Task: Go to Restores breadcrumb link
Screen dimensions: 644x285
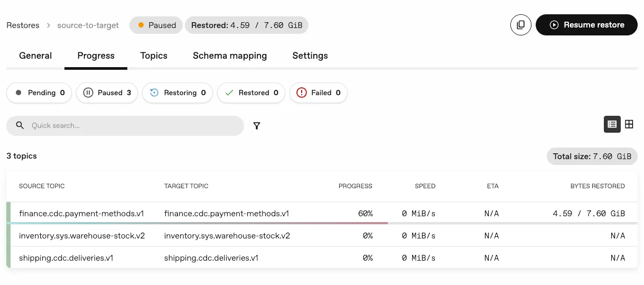Action: (23, 25)
